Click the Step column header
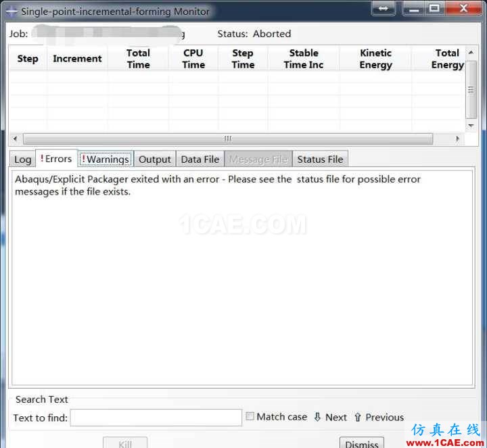487x448 pixels. click(x=28, y=59)
